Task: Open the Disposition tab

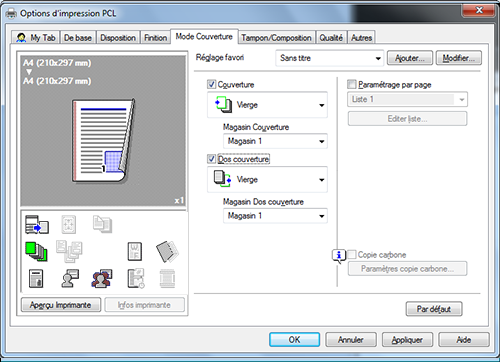Action: click(118, 38)
